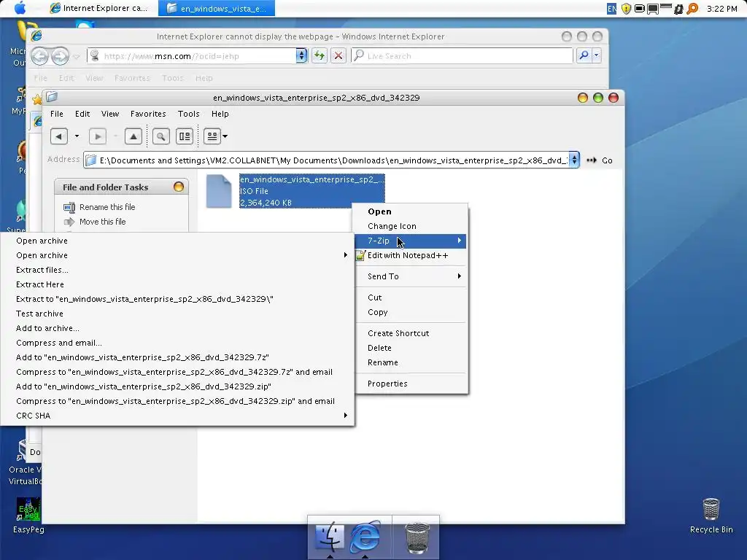The height and width of the screenshot is (560, 747).
Task: Launch Internet Explorer from the dock
Action: coord(365,537)
